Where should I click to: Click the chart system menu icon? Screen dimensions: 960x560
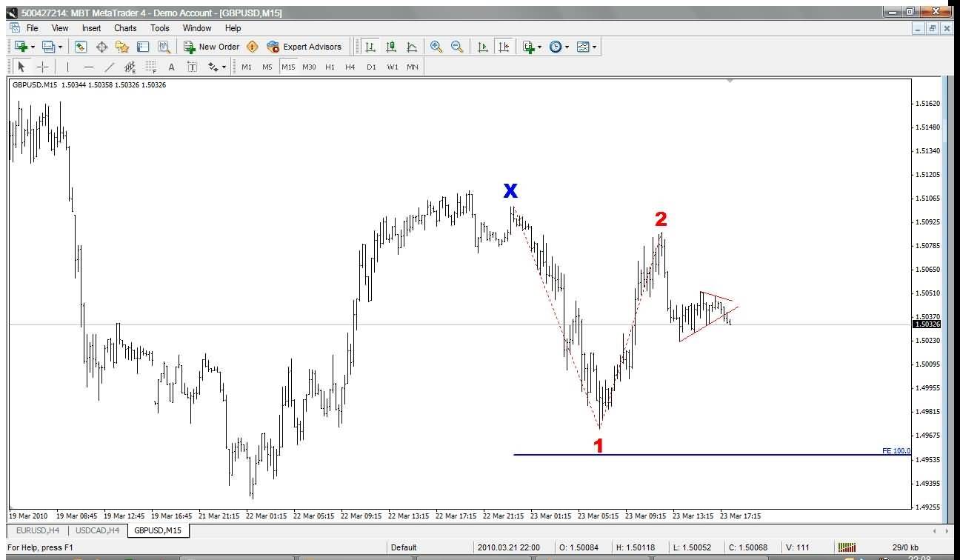pyautogui.click(x=15, y=28)
